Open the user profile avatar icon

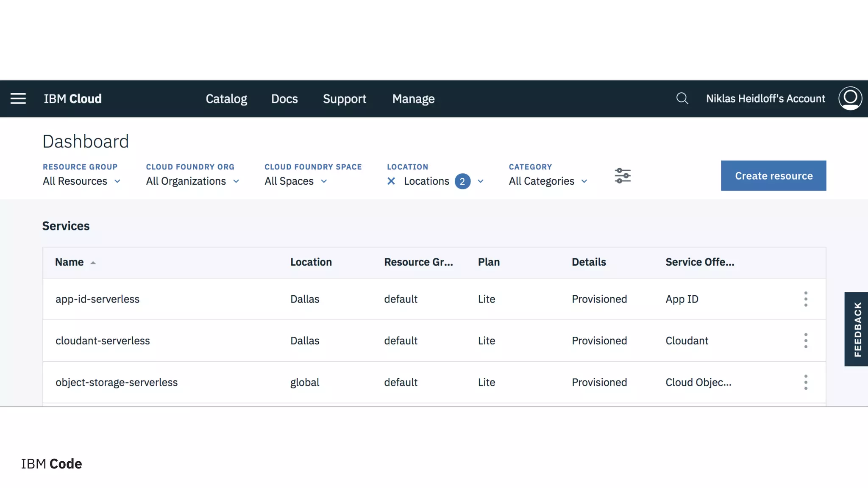pyautogui.click(x=850, y=98)
